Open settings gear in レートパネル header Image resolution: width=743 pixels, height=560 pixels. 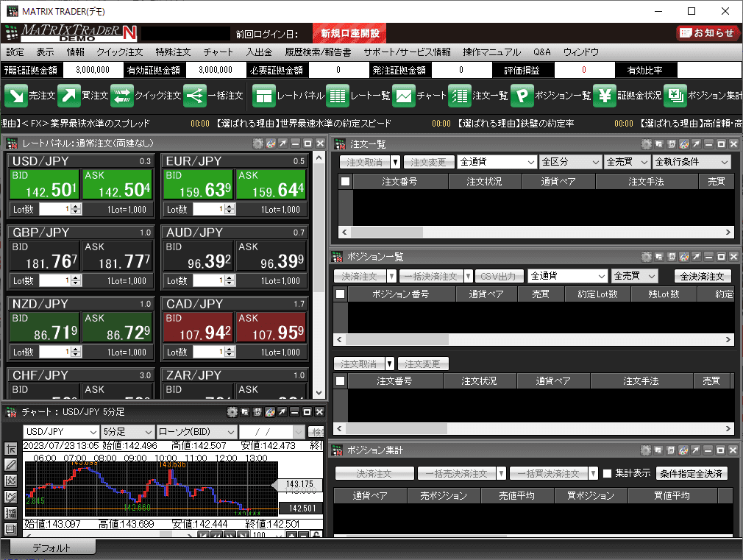[x=257, y=143]
